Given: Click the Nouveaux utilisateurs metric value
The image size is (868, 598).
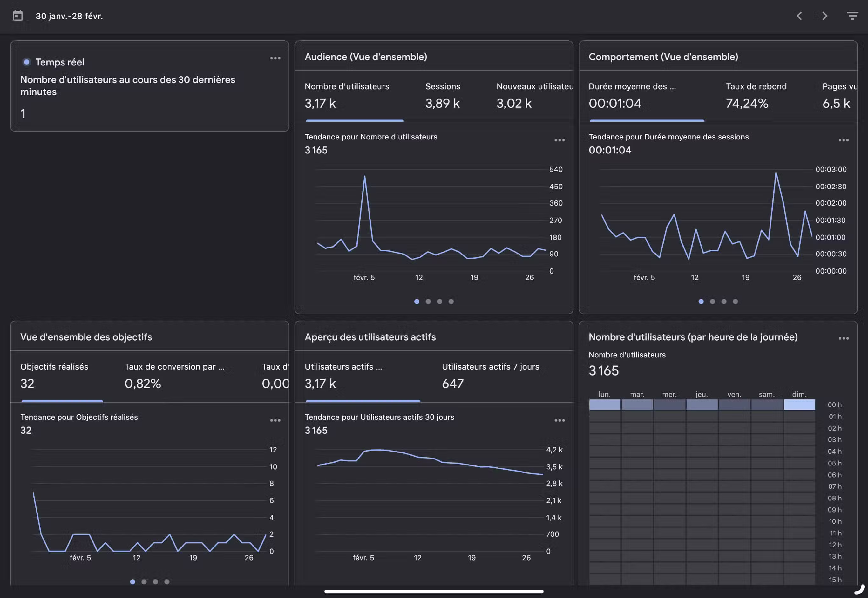Looking at the screenshot, I should 514,103.
